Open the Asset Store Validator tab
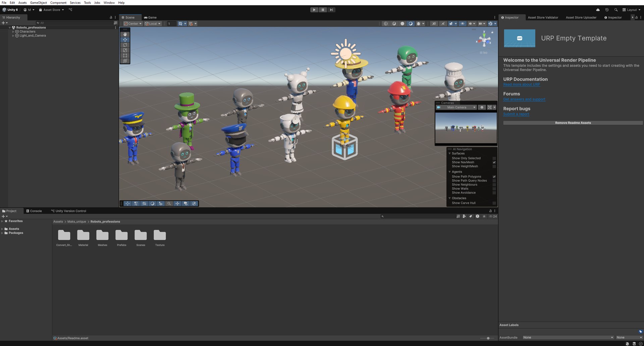The image size is (644, 346). (543, 17)
